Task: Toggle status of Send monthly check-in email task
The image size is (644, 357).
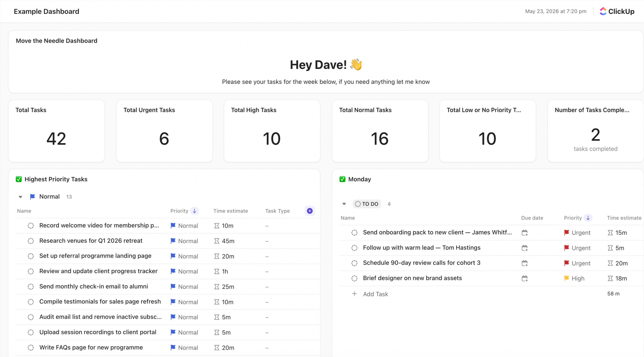Action: 31,287
